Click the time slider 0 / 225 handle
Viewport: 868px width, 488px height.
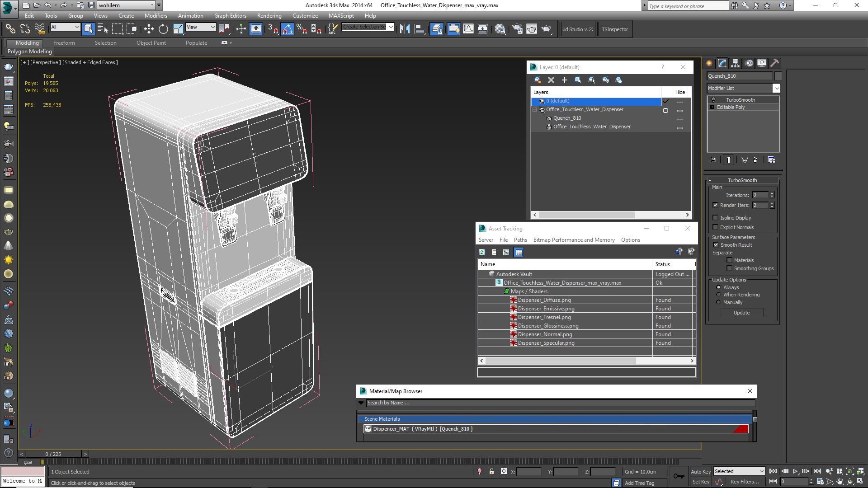click(53, 454)
